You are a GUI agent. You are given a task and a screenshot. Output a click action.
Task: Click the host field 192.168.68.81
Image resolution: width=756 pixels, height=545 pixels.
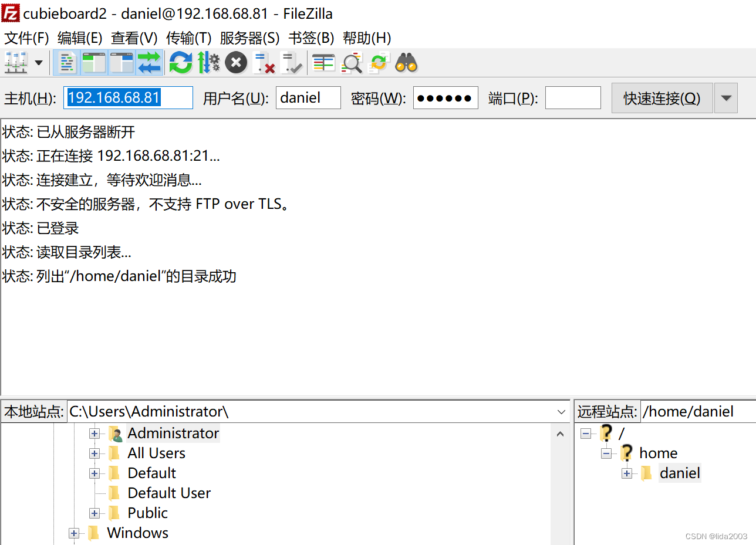[129, 98]
